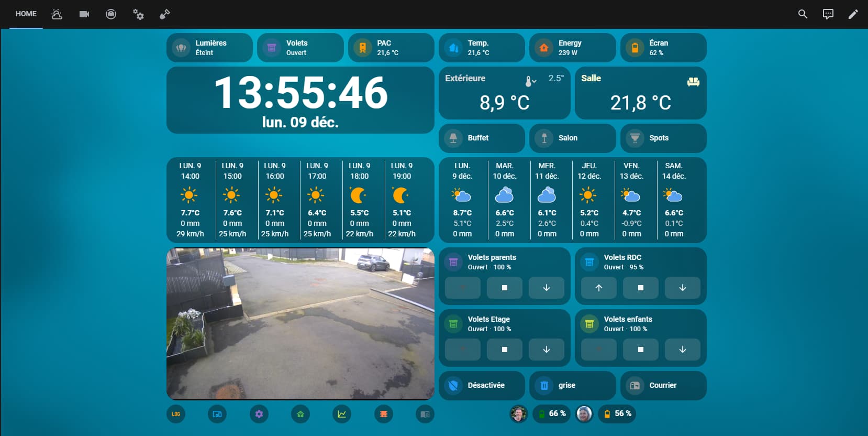Open the Salle temperature card

click(x=641, y=93)
